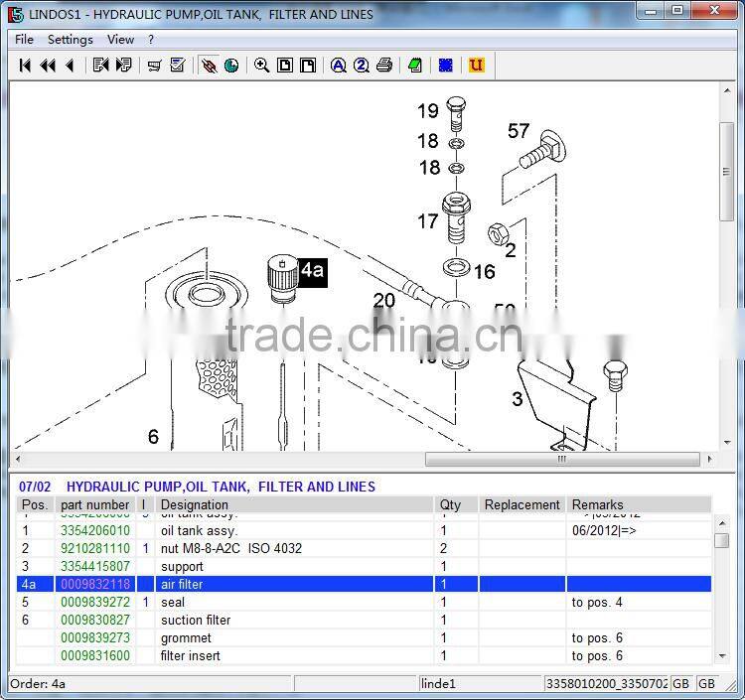The height and width of the screenshot is (700, 745).
Task: Click the parts list scrollbar thumb
Action: (722, 540)
